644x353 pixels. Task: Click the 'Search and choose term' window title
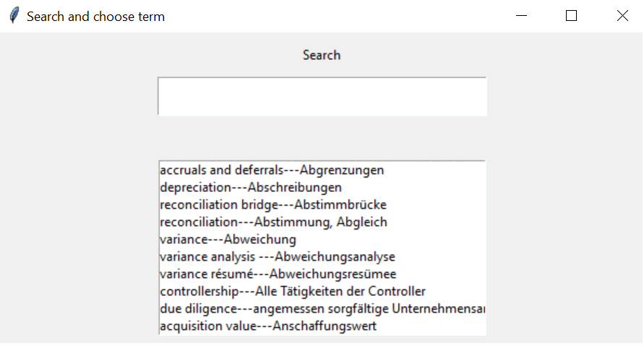tap(95, 16)
